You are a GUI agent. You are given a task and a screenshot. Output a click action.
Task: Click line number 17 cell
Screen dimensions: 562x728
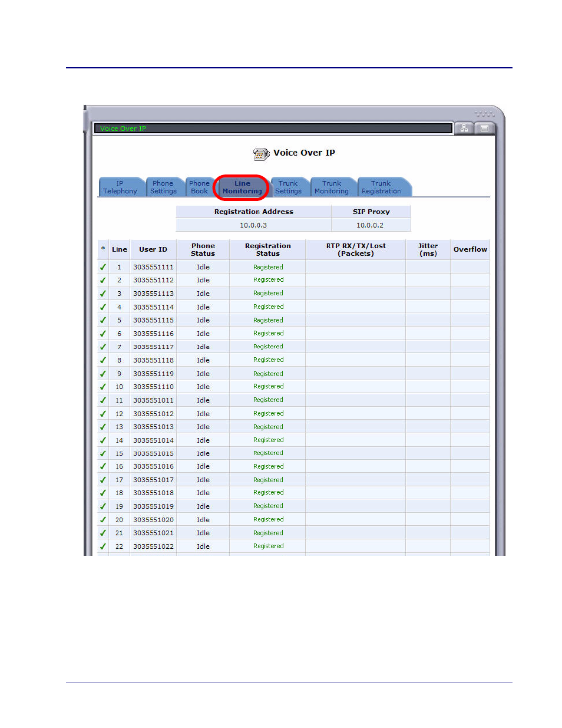coord(120,480)
